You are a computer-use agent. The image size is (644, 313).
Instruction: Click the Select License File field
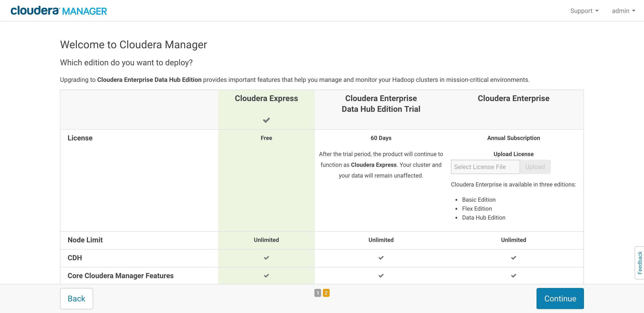pos(485,167)
